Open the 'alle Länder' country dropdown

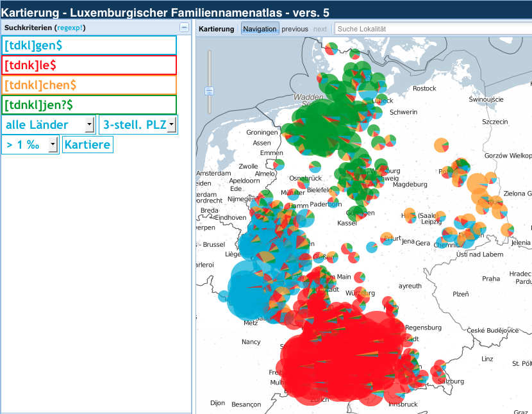pos(49,125)
